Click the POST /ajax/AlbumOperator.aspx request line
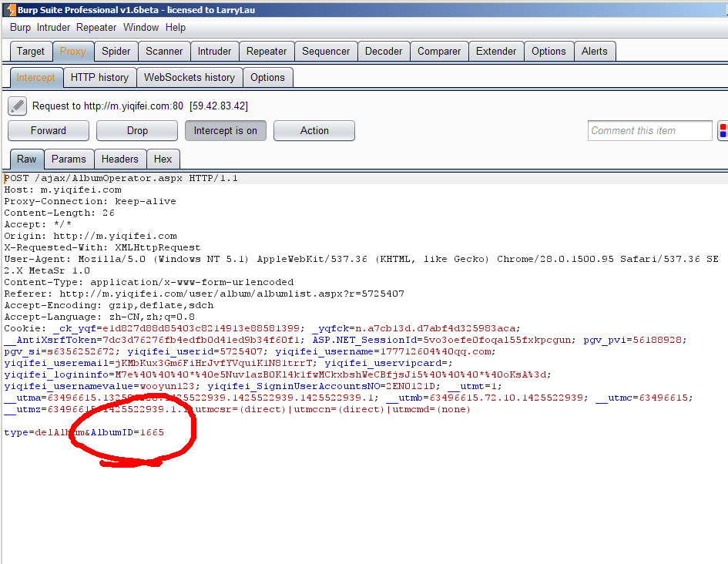Viewport: 728px width, 564px height. coord(121,178)
